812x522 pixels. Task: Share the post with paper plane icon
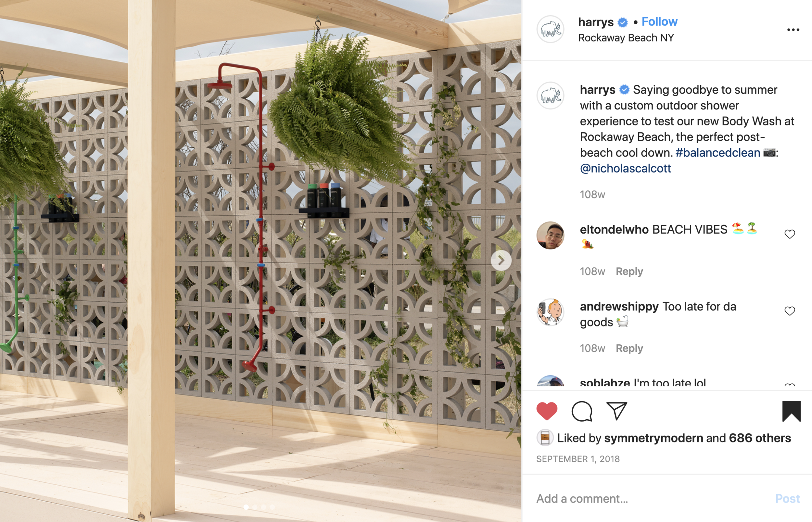point(616,411)
